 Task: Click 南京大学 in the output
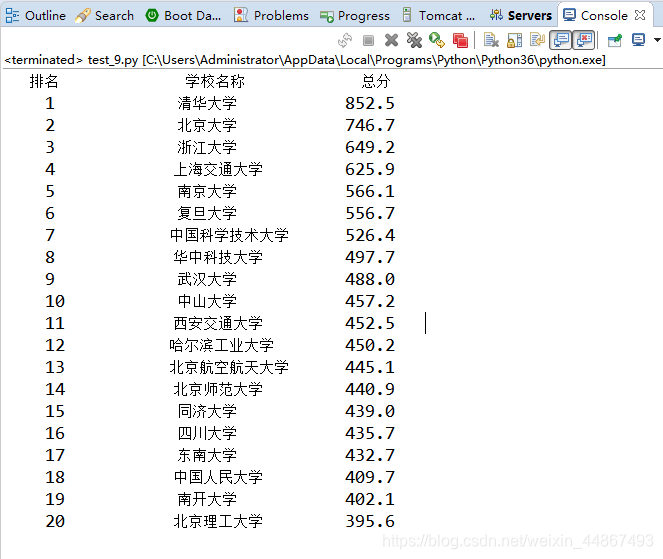click(x=207, y=191)
